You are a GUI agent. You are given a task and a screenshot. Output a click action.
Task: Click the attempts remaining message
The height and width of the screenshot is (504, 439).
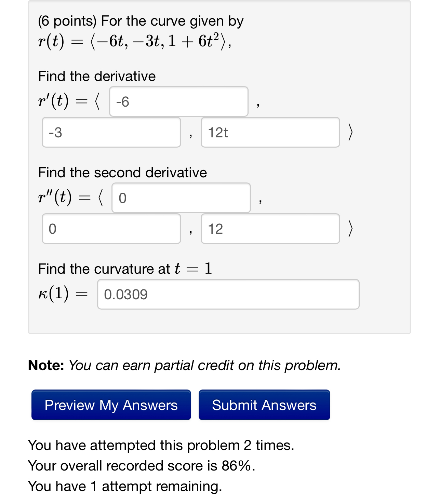tap(125, 486)
